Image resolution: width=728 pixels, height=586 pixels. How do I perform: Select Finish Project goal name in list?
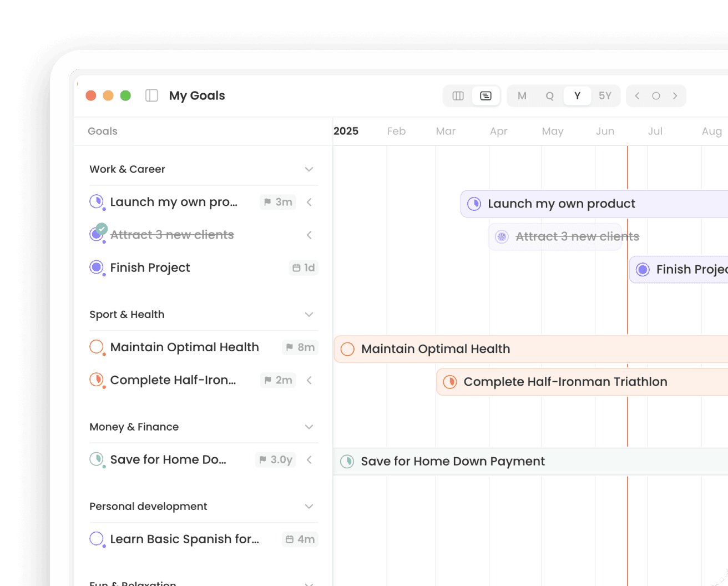click(x=150, y=267)
